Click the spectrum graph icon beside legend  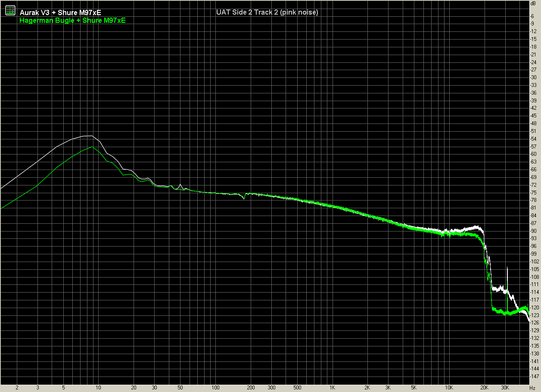click(x=10, y=11)
